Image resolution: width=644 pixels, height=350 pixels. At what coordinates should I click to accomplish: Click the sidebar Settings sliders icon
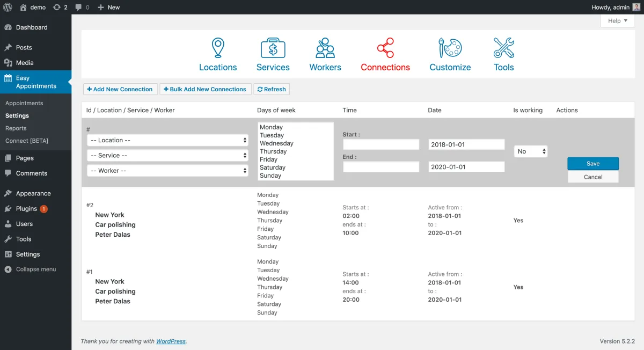(x=8, y=254)
